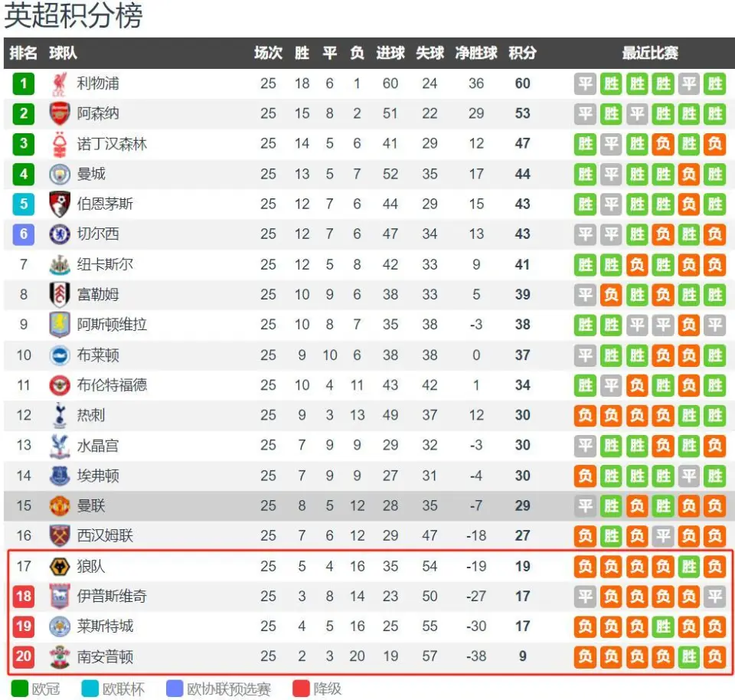Click the Southampton (南安普顿) crest icon

coord(60,657)
